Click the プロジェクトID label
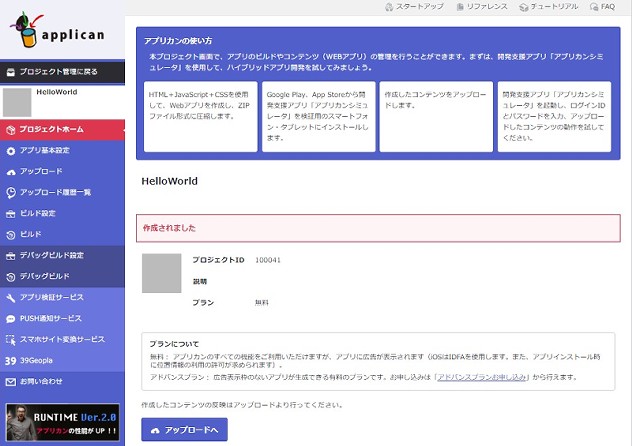This screenshot has height=446, width=632. pyautogui.click(x=218, y=260)
